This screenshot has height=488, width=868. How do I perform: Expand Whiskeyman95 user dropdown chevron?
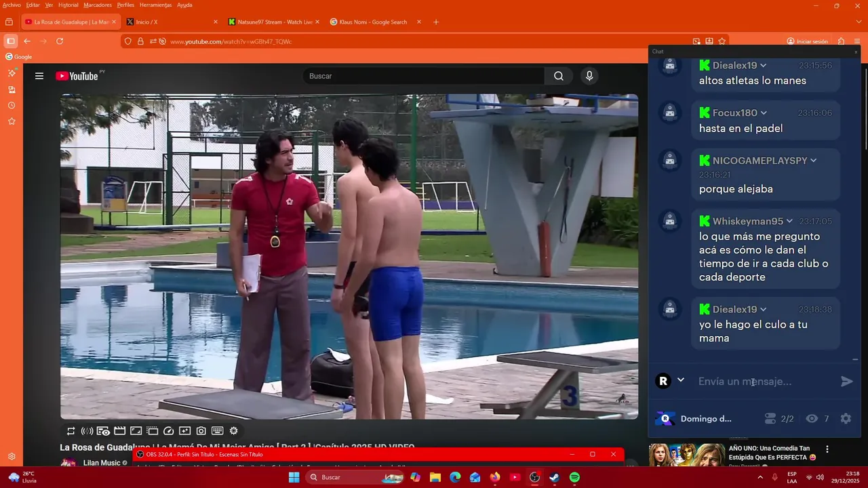coord(789,222)
